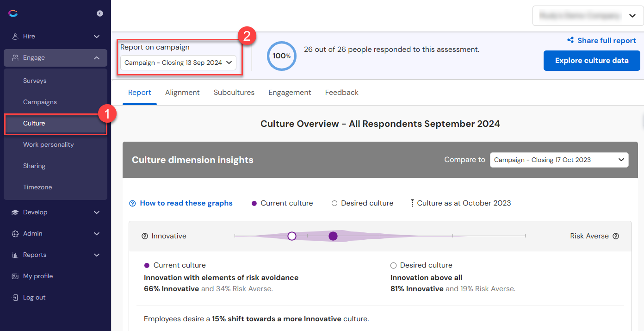Click the Innovation with elements of risk avoidance text
The width and height of the screenshot is (644, 331).
(x=221, y=278)
